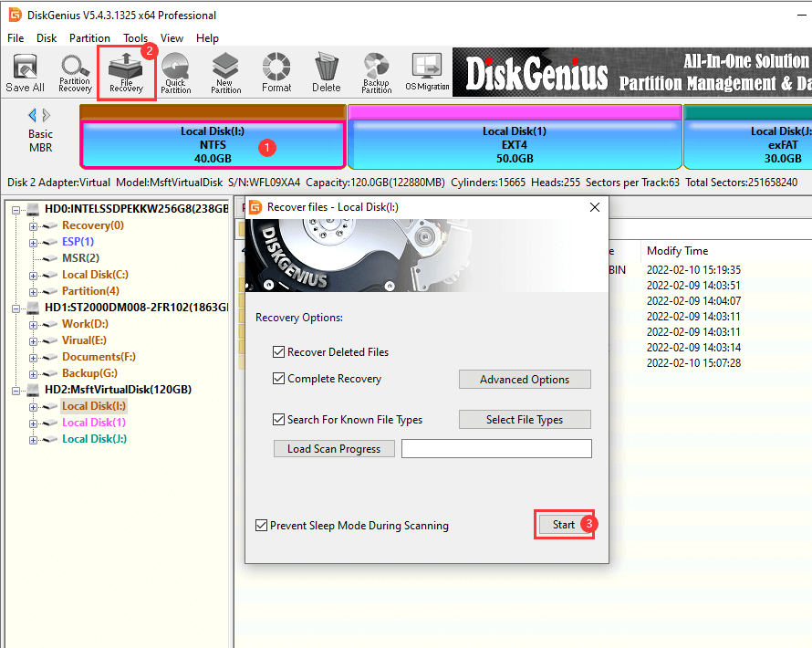Open the Partition menu
The image size is (812, 648).
[89, 38]
